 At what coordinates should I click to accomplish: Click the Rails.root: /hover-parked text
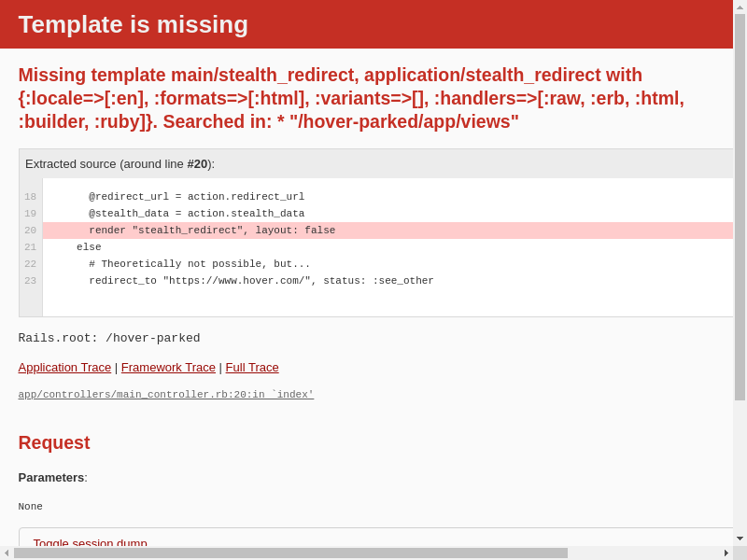tap(109, 338)
